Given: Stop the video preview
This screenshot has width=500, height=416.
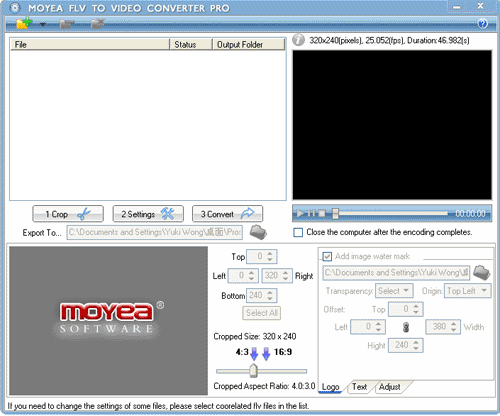Looking at the screenshot, I should 322,213.
